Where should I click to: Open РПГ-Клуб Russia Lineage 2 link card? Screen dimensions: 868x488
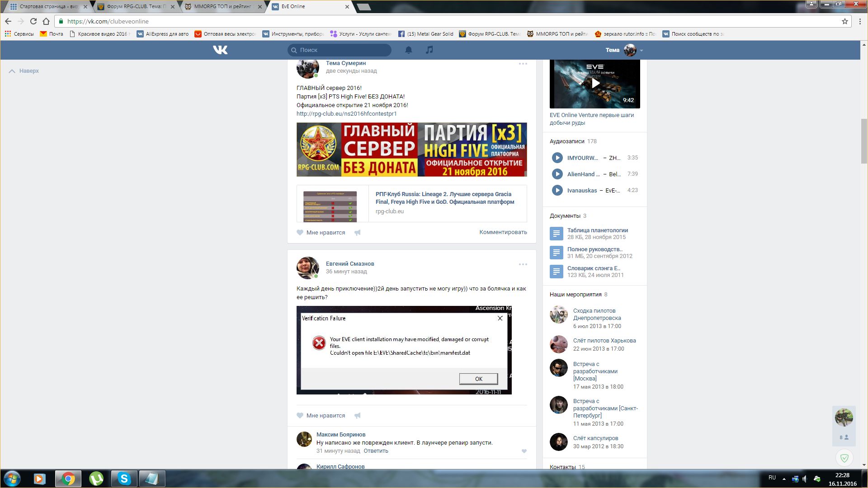pyautogui.click(x=411, y=203)
